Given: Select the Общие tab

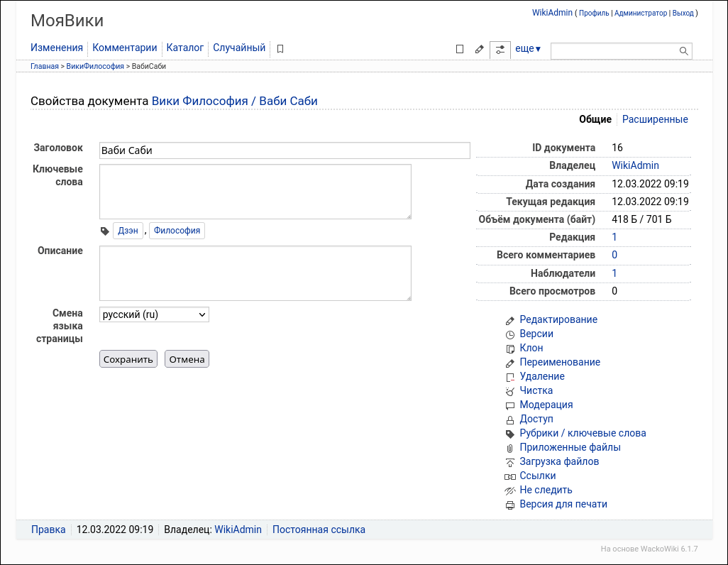Looking at the screenshot, I should (595, 119).
